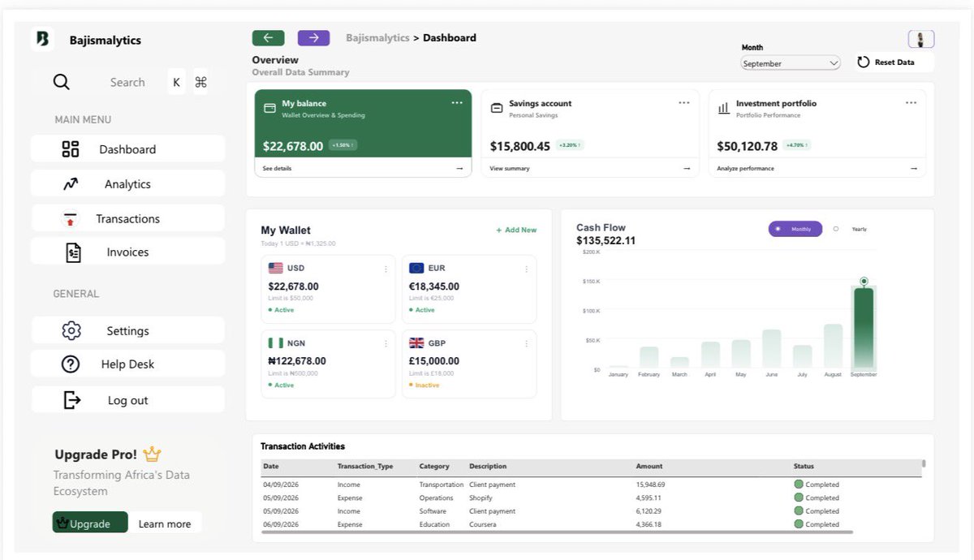Sort by Status column header
Image resolution: width=974 pixels, height=560 pixels.
pos(804,467)
